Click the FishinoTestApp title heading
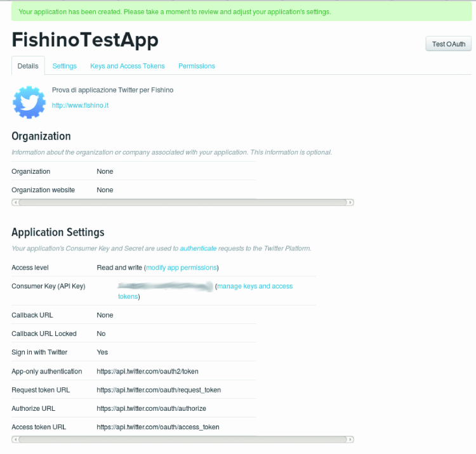This screenshot has width=476, height=454. pyautogui.click(x=85, y=40)
